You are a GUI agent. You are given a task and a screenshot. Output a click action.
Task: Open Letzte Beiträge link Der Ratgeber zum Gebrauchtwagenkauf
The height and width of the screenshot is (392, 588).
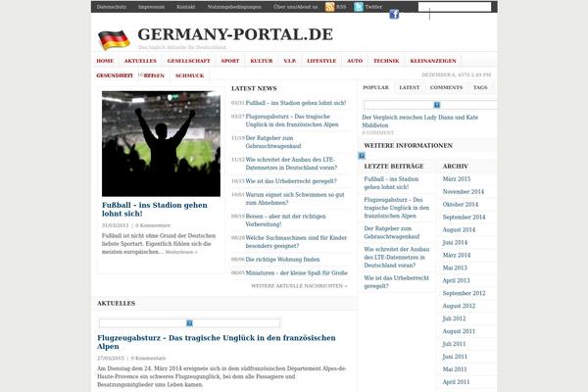(x=391, y=232)
